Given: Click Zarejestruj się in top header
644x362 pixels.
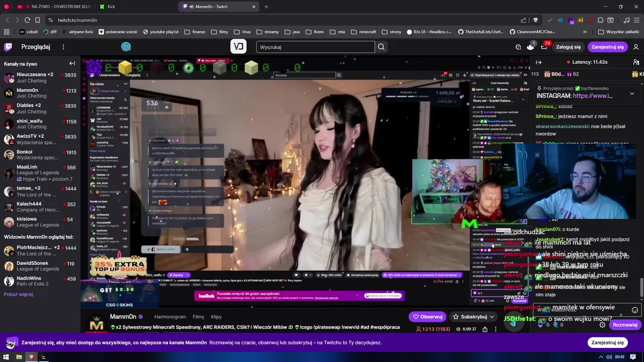Looking at the screenshot, I should point(607,47).
